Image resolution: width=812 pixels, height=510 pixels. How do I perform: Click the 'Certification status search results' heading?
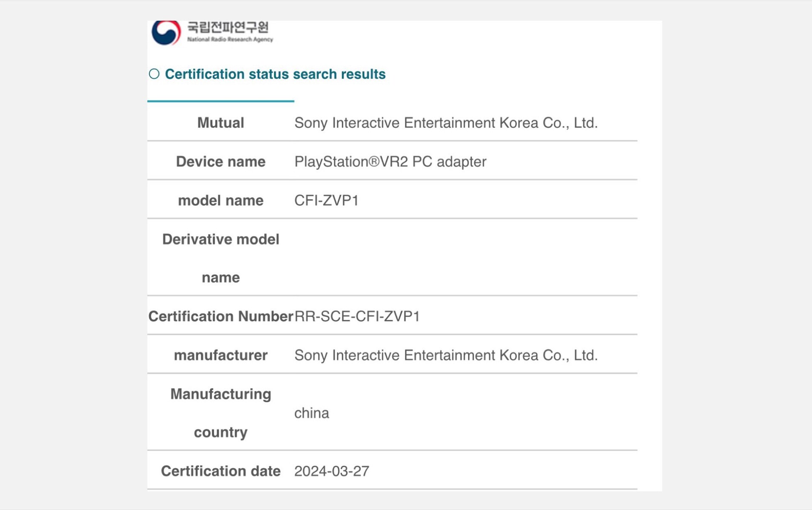click(x=275, y=74)
